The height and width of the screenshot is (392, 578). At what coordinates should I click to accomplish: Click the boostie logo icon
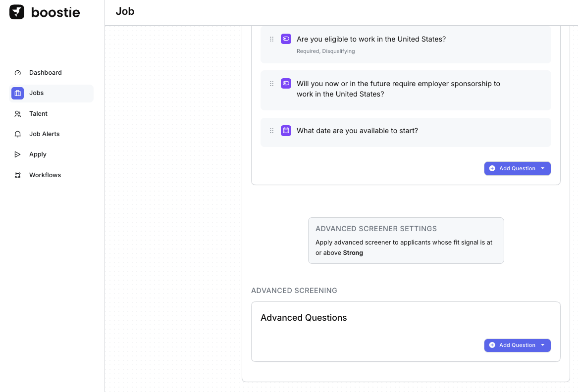coord(17,12)
